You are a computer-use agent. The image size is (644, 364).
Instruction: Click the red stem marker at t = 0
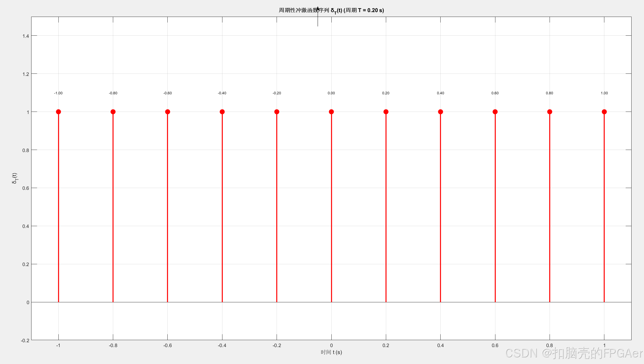[331, 112]
